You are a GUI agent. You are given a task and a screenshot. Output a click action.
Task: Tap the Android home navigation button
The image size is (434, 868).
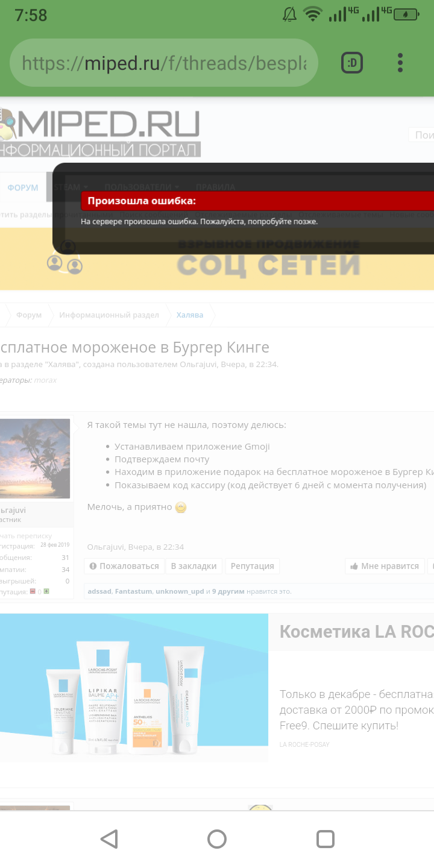(217, 838)
